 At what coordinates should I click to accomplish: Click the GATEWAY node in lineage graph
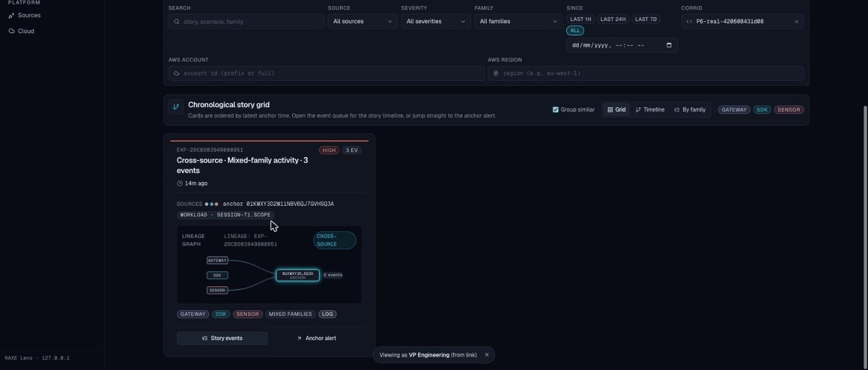pyautogui.click(x=217, y=260)
